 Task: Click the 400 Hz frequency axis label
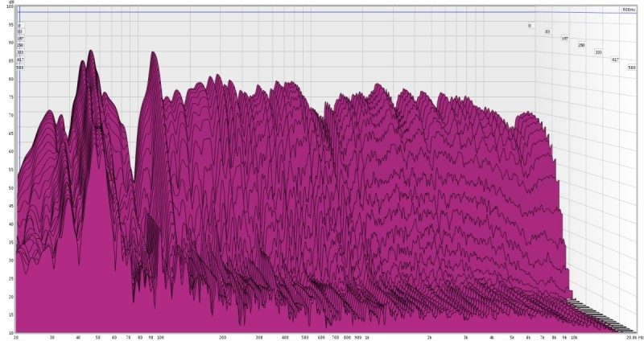[x=285, y=337]
